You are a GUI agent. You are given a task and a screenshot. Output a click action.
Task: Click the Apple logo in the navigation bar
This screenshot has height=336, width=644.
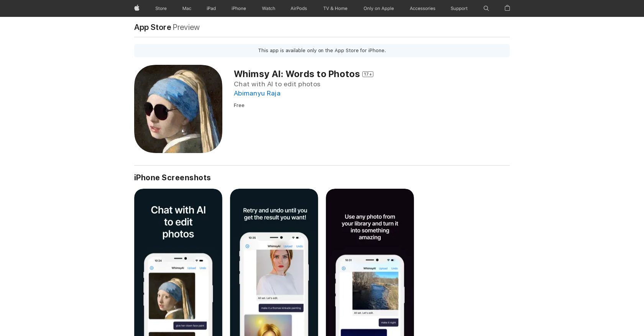137,8
